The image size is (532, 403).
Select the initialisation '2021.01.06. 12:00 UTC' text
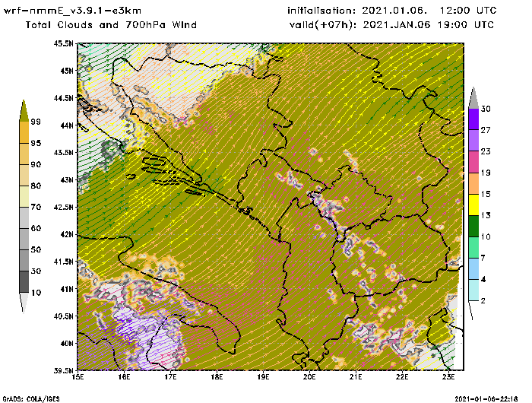tap(429, 11)
